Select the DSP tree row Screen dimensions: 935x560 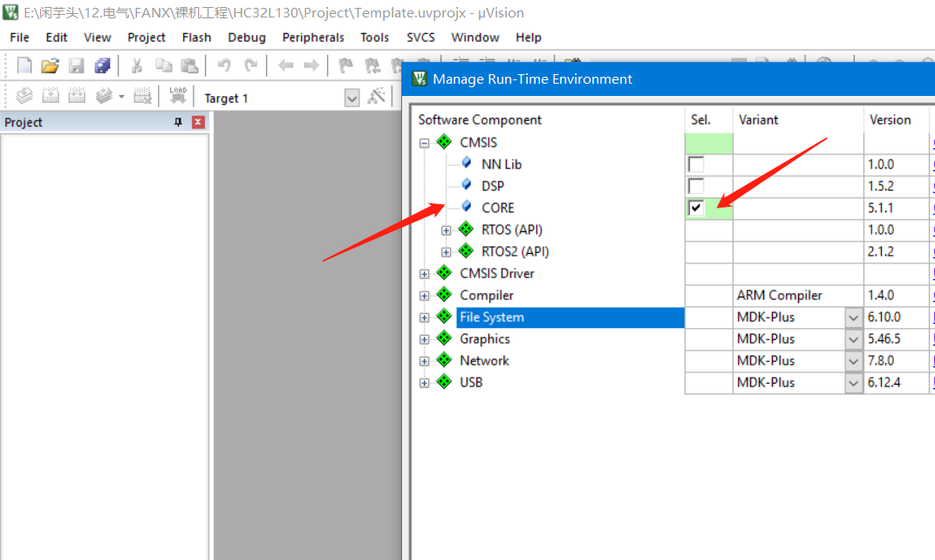pyautogui.click(x=493, y=186)
